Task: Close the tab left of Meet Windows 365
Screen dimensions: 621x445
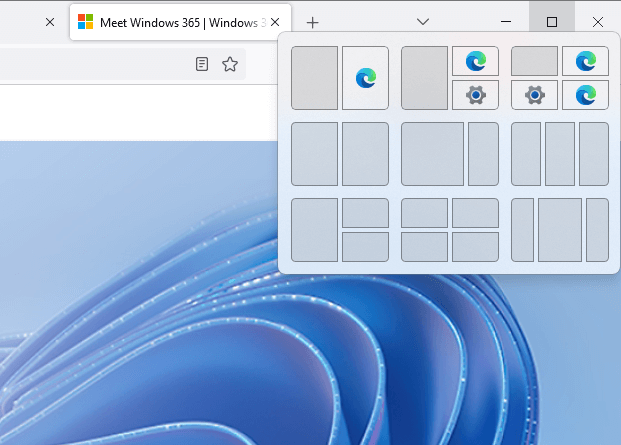Action: coord(50,22)
